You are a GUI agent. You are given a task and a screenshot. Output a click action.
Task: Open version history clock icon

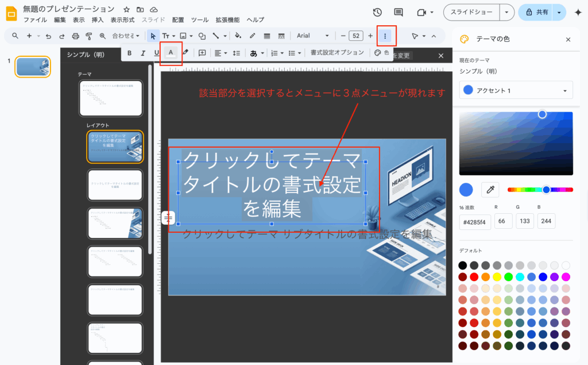[377, 12]
